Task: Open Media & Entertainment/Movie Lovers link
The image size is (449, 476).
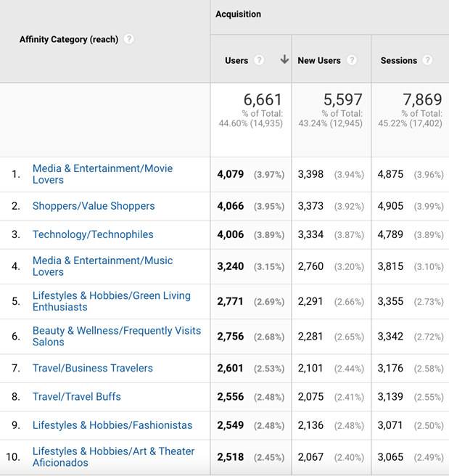Action: (102, 173)
